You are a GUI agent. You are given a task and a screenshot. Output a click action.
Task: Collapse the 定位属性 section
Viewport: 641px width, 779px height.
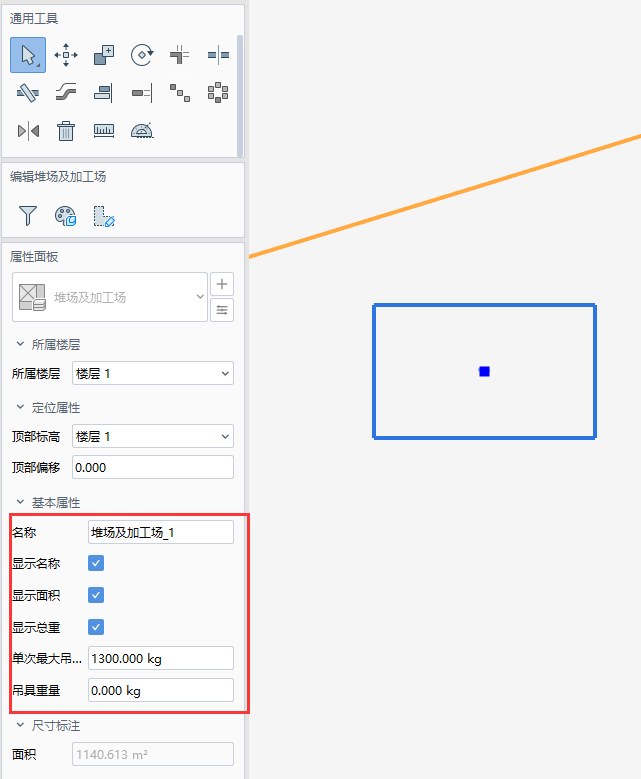(20, 407)
